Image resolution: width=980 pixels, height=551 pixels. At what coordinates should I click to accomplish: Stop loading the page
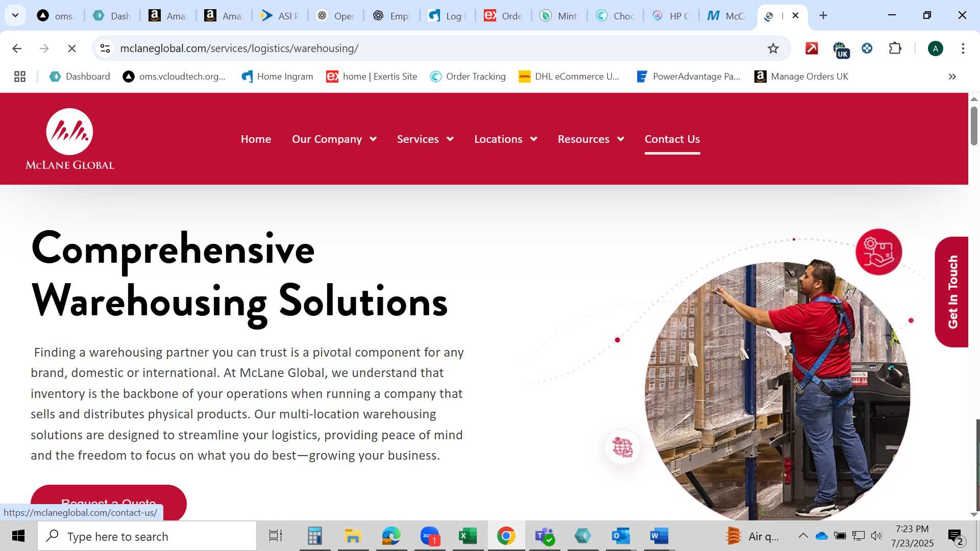pyautogui.click(x=72, y=48)
